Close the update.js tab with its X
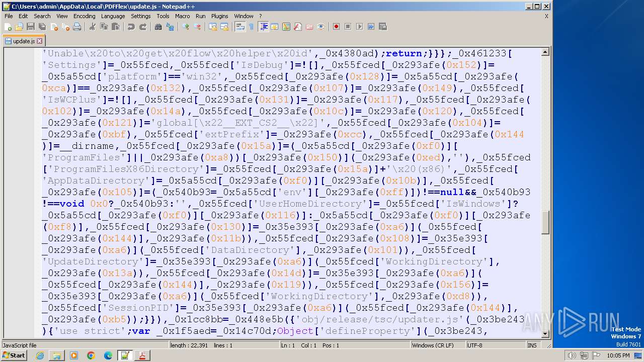Viewport: 644px width, 362px height. [x=40, y=41]
